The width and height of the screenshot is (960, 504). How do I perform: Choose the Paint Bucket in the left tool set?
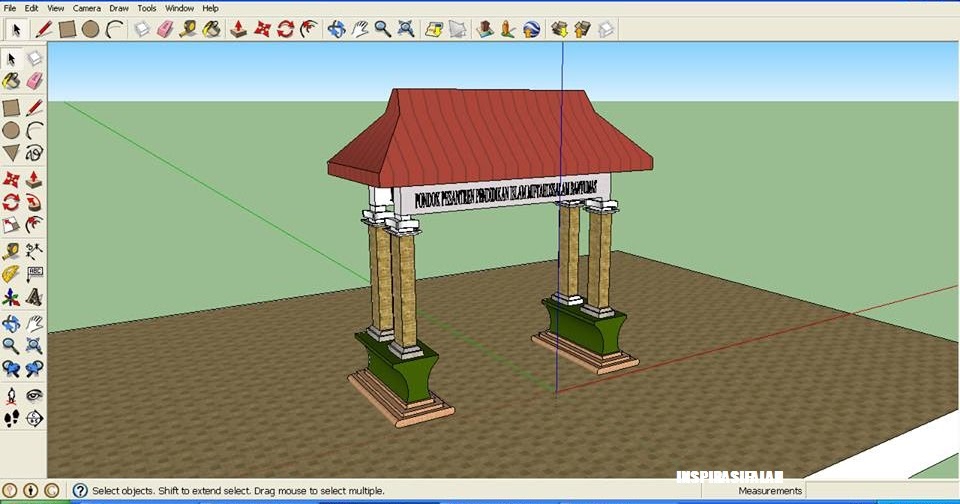tap(11, 80)
